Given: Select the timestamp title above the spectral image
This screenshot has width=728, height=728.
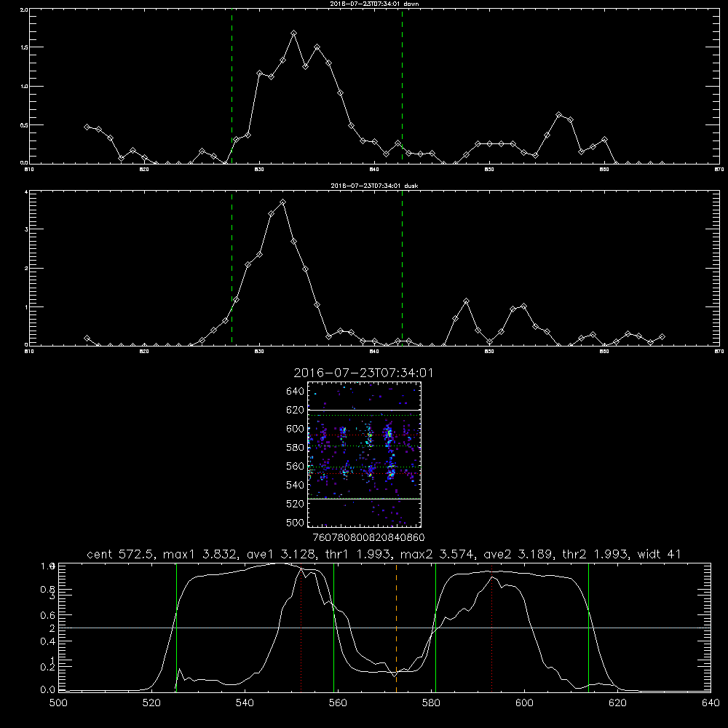Looking at the screenshot, I should pyautogui.click(x=363, y=373).
